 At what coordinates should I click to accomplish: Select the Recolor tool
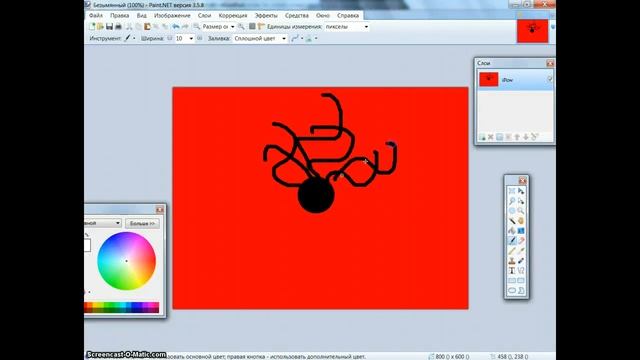521,261
